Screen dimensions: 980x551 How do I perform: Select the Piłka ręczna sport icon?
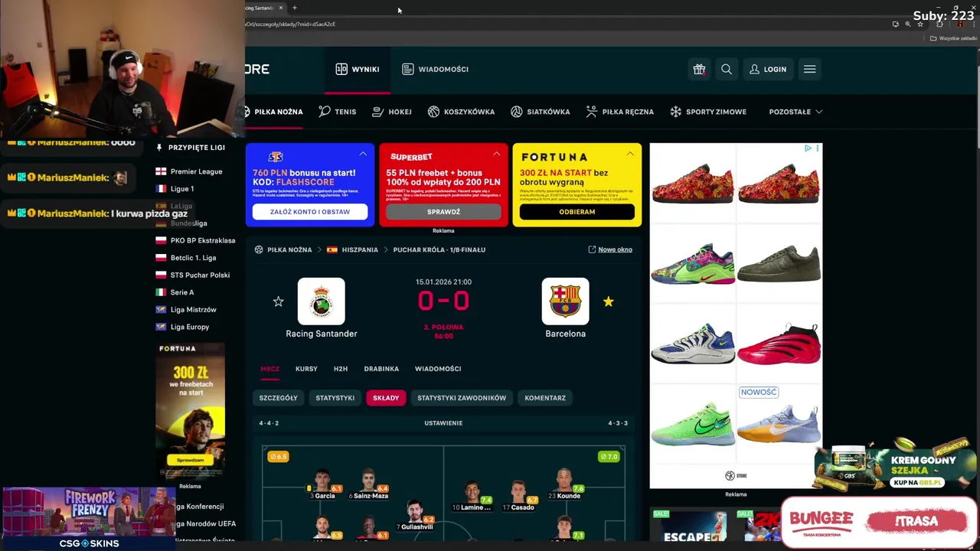click(591, 112)
